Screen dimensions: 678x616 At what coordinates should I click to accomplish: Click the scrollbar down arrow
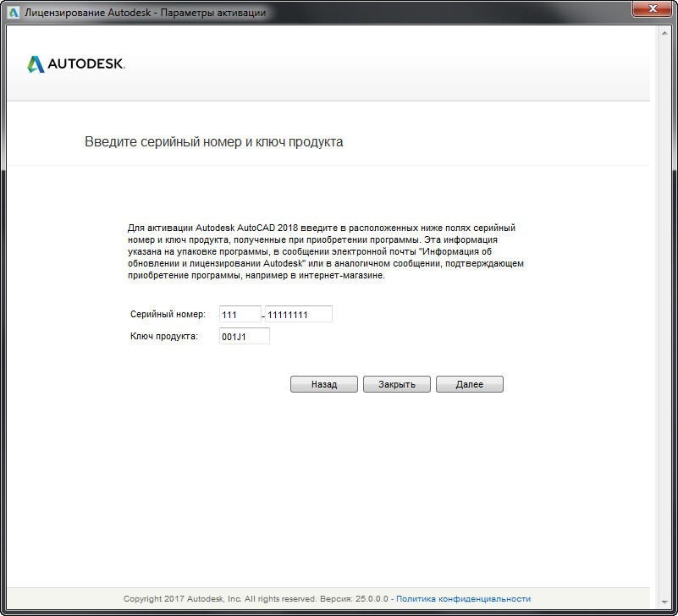pyautogui.click(x=664, y=602)
